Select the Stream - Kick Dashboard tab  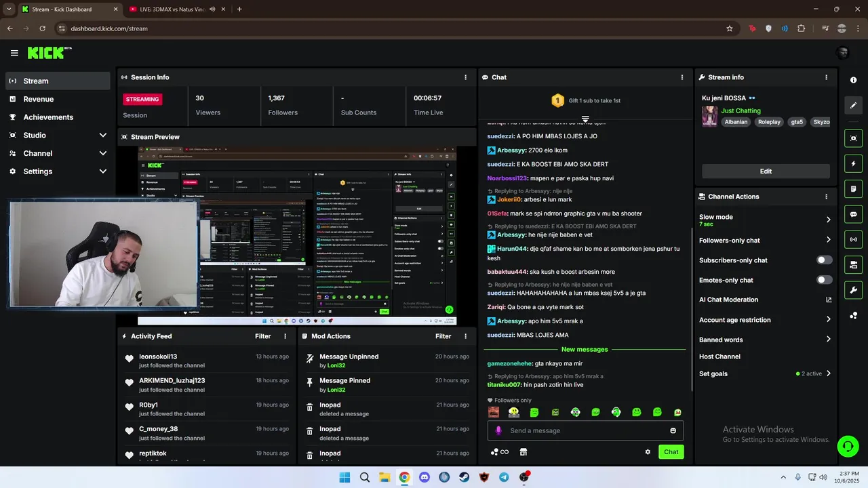click(x=70, y=9)
